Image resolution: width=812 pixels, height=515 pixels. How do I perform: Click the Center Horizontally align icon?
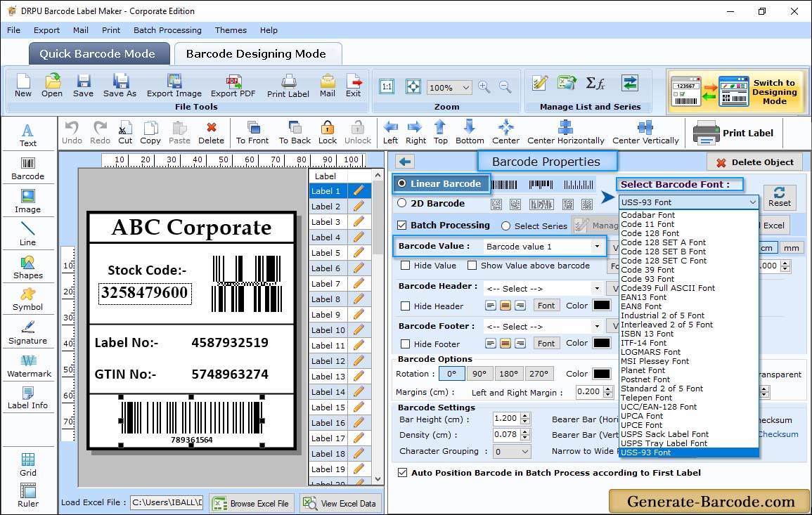point(565,133)
